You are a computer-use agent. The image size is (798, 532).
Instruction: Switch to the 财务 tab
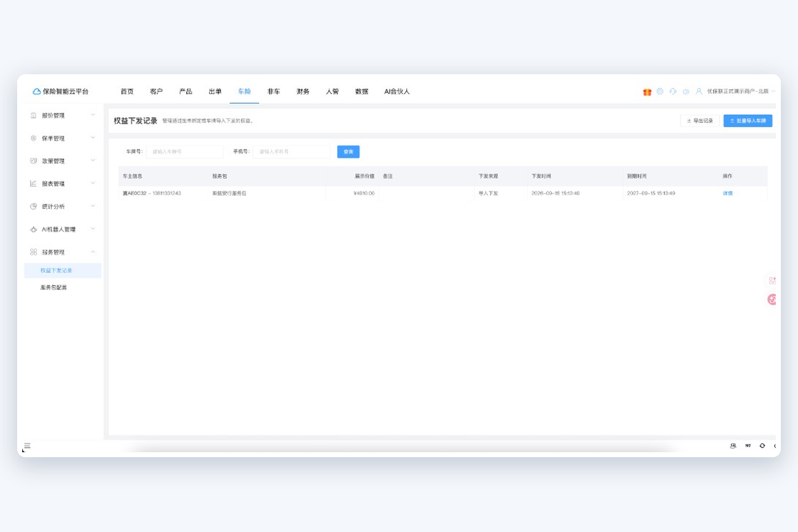click(303, 91)
